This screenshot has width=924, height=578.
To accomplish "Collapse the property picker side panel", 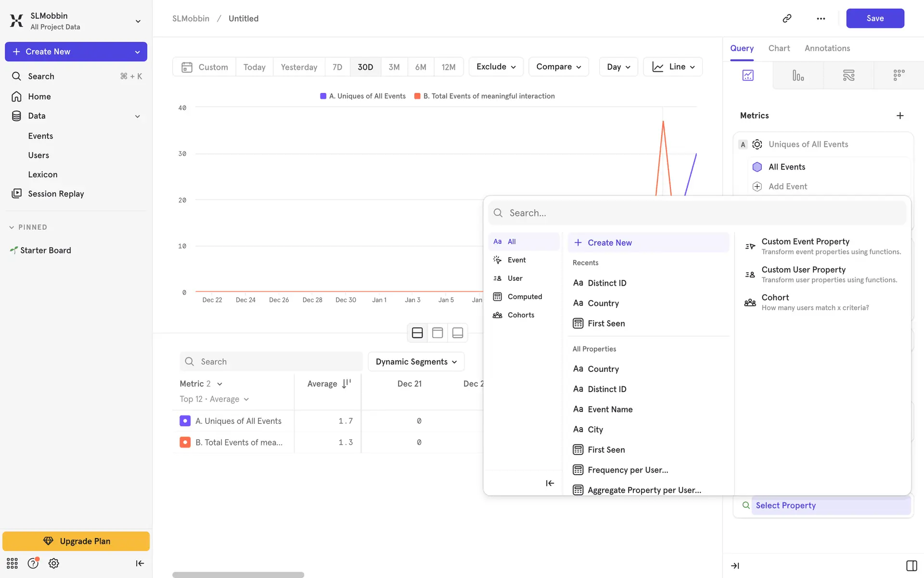I will coord(550,483).
